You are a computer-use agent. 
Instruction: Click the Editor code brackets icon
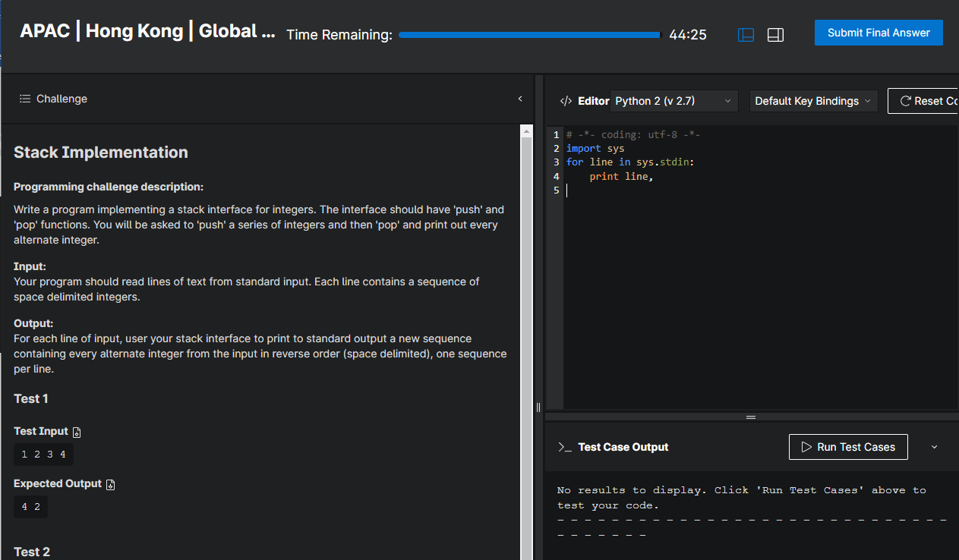point(566,101)
